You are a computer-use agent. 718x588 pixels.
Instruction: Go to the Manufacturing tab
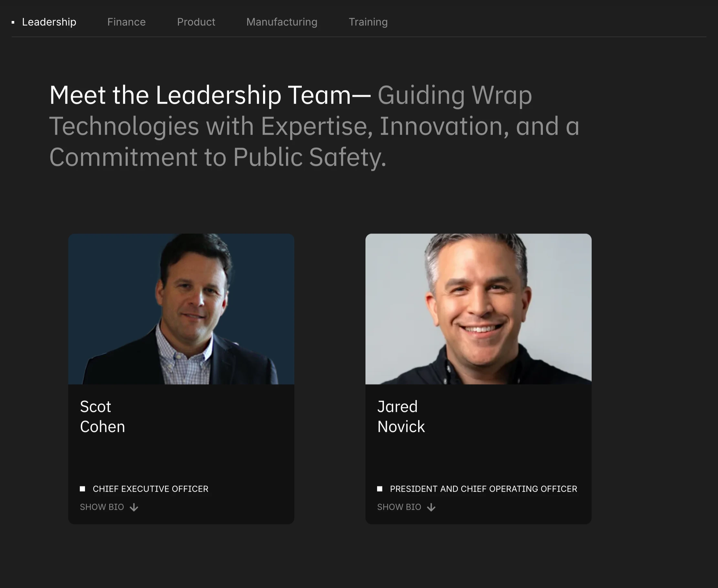tap(282, 22)
